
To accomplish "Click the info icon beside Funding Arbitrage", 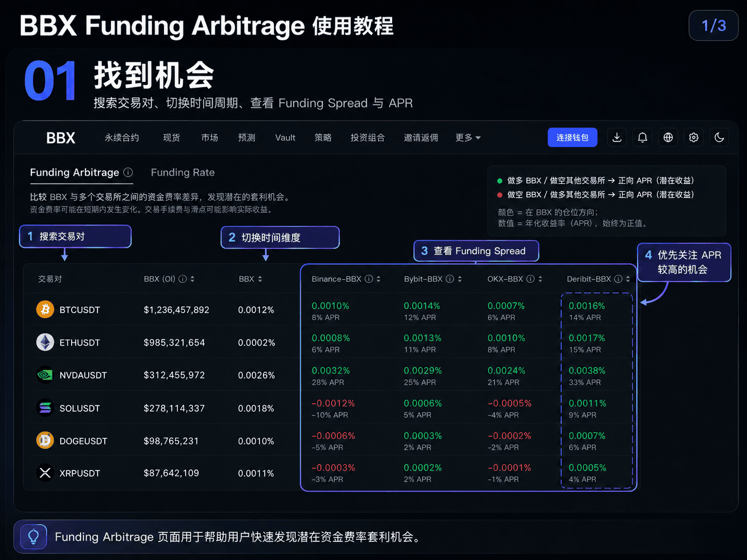I will coord(128,172).
